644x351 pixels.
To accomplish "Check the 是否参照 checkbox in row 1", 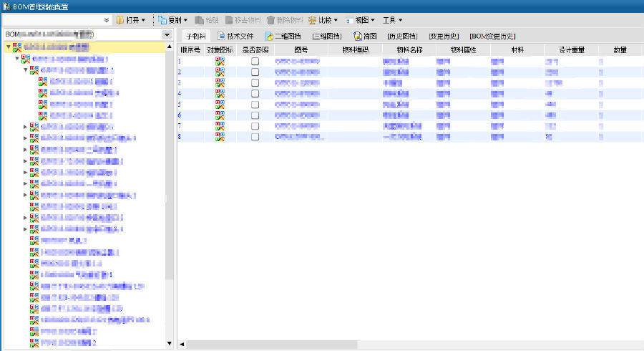I will click(255, 62).
